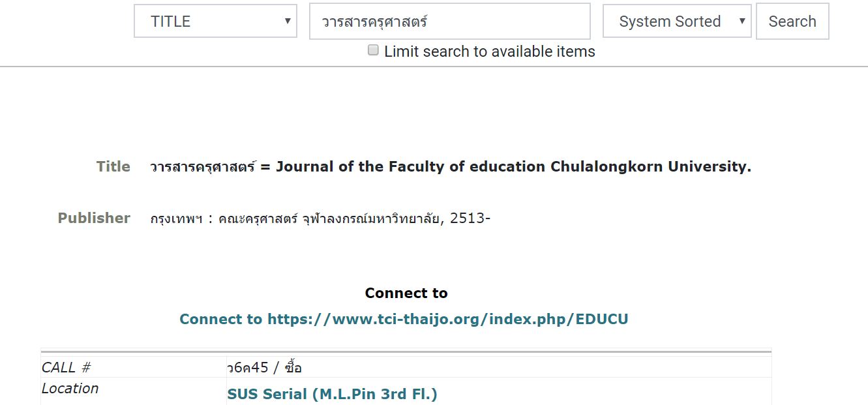Viewport: 868px width, 405px height.
Task: Click the 'Limit search to available items' label
Action: [x=489, y=52]
